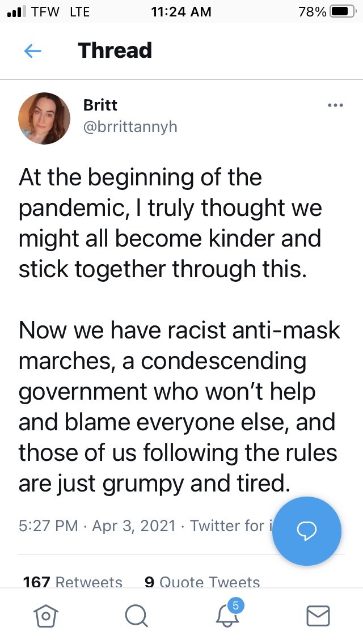The width and height of the screenshot is (363, 644).
Task: Tap the 5:27 PM · Apr 3, 2021 timestamp
Action: 97,526
